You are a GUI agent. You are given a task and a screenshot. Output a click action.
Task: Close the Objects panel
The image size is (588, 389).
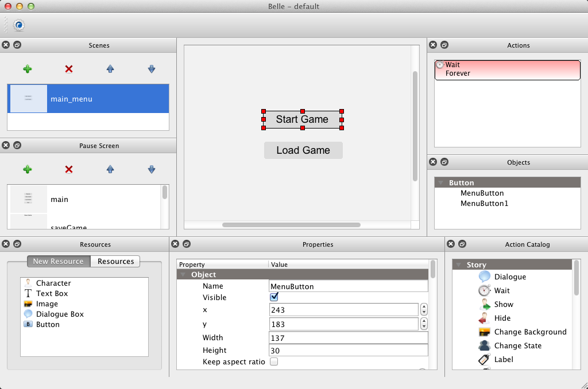[x=433, y=162]
